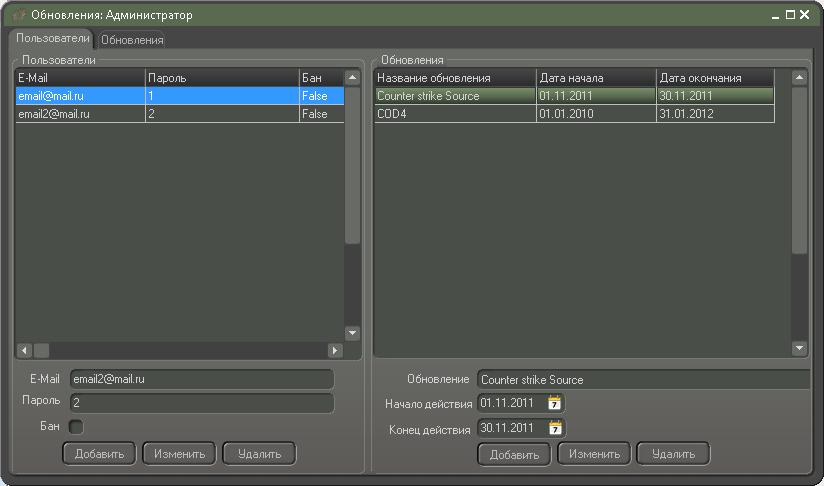Focus the Пароль input field
This screenshot has width=824, height=486.
point(202,403)
